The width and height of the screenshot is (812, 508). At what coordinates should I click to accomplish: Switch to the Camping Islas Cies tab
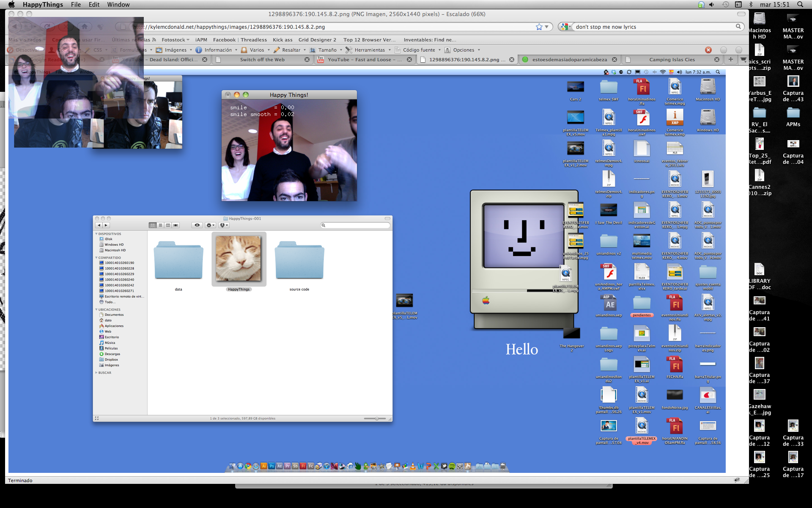click(x=672, y=60)
